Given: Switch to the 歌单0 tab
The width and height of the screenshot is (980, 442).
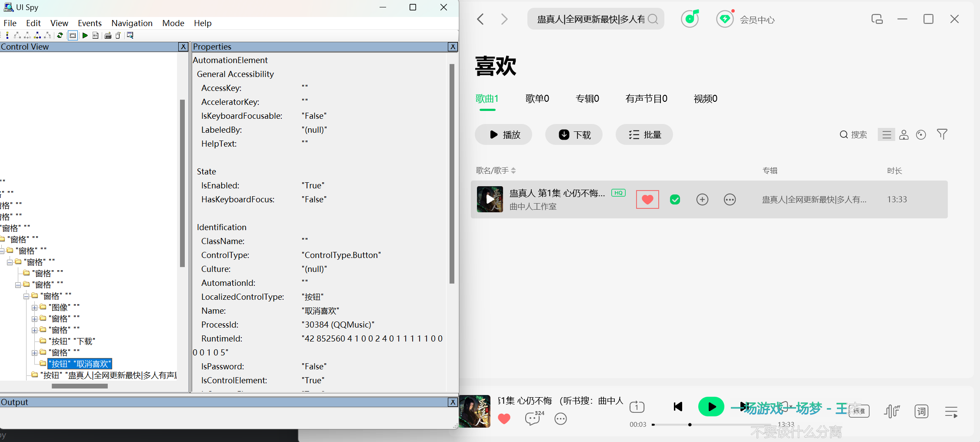Looking at the screenshot, I should [x=537, y=99].
